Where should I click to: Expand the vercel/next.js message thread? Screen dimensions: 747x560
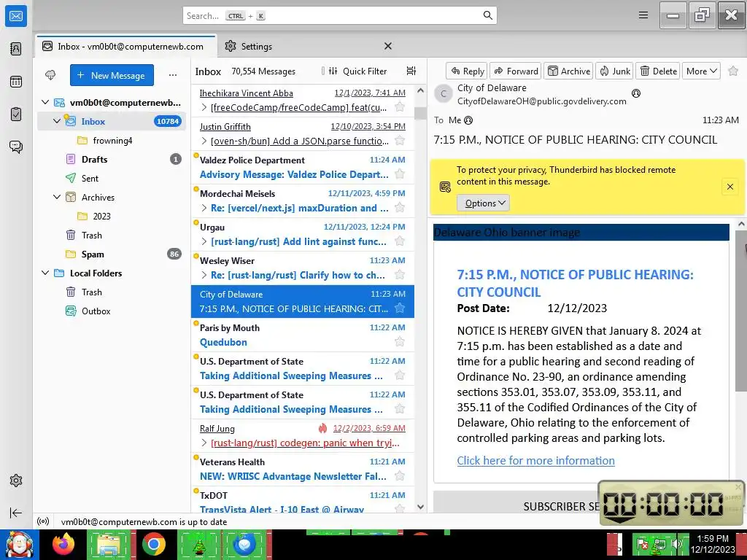[204, 208]
